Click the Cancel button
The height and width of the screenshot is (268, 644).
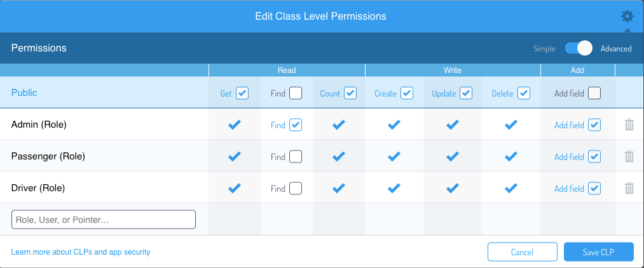(x=523, y=252)
